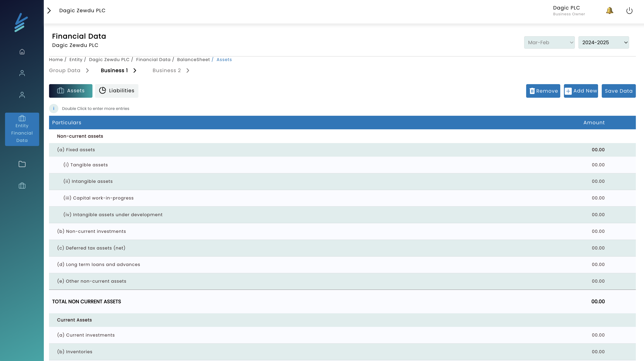Viewport: 644px width, 361px height.
Task: Open the 2024-2025 year dropdown
Action: (603, 42)
